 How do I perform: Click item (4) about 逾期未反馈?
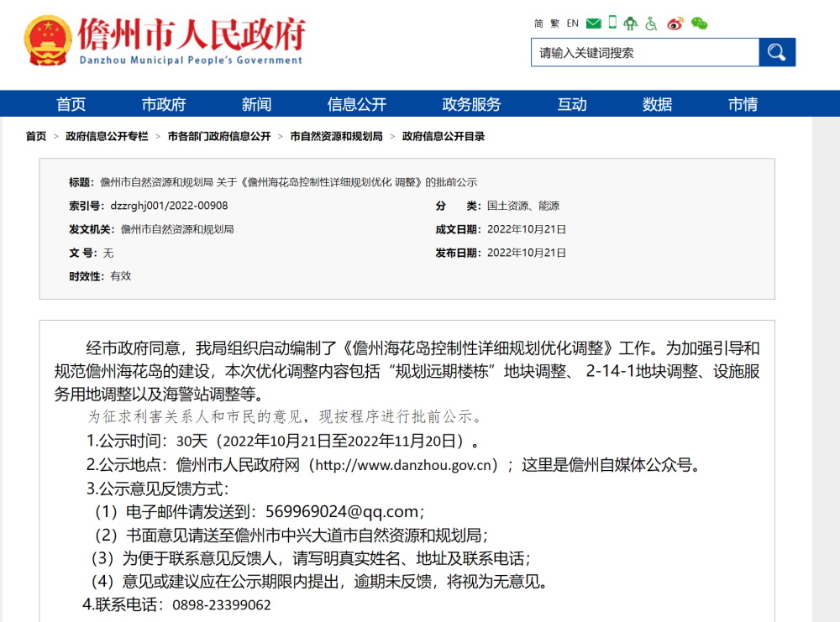click(319, 582)
